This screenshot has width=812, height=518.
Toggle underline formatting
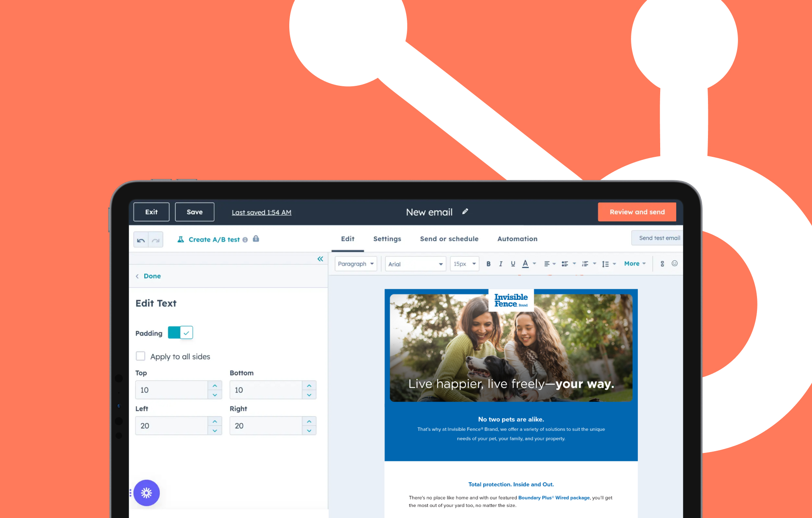[513, 264]
